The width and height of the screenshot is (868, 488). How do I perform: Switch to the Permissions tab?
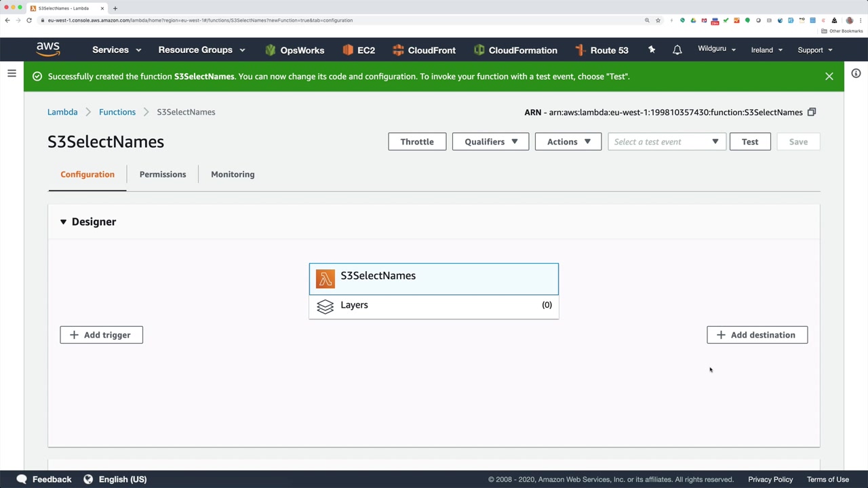click(x=163, y=174)
